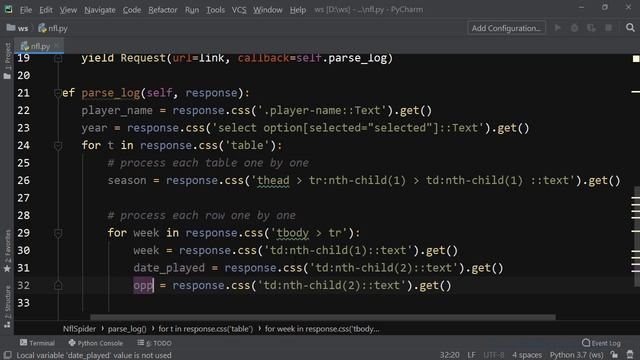This screenshot has width=640, height=360.
Task: Click the ws project folder in navigation bar
Action: tap(18, 28)
